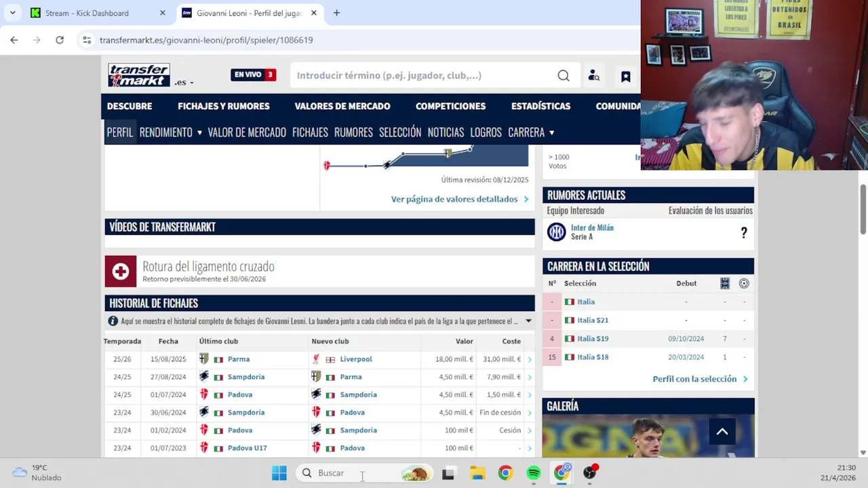Click Task View icon on taskbar
868x488 pixels.
point(448,474)
